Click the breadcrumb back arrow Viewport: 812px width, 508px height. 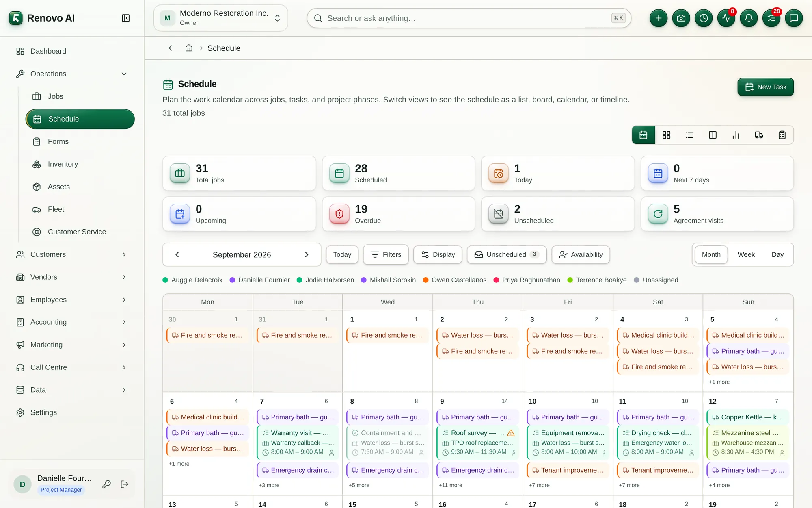point(171,48)
